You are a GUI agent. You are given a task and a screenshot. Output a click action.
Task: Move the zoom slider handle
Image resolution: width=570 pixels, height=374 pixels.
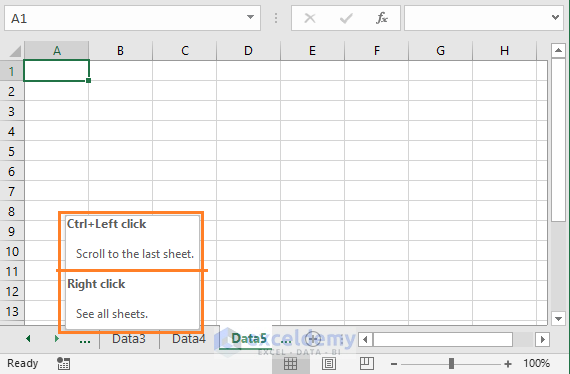click(451, 363)
